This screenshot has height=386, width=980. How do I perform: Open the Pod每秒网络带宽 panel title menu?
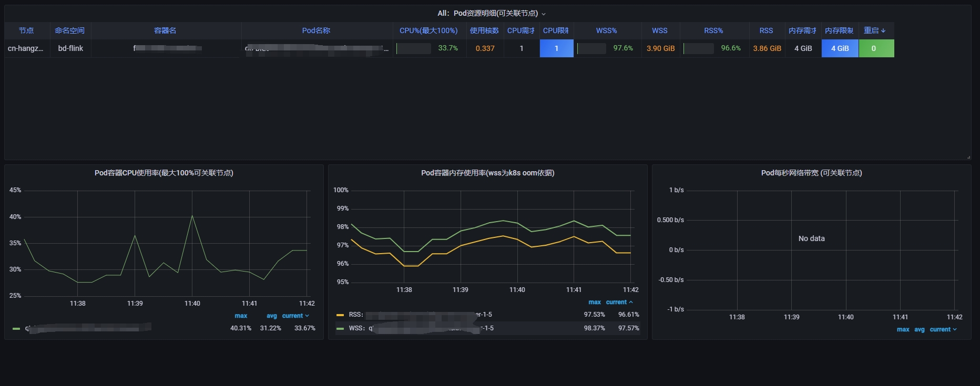811,173
